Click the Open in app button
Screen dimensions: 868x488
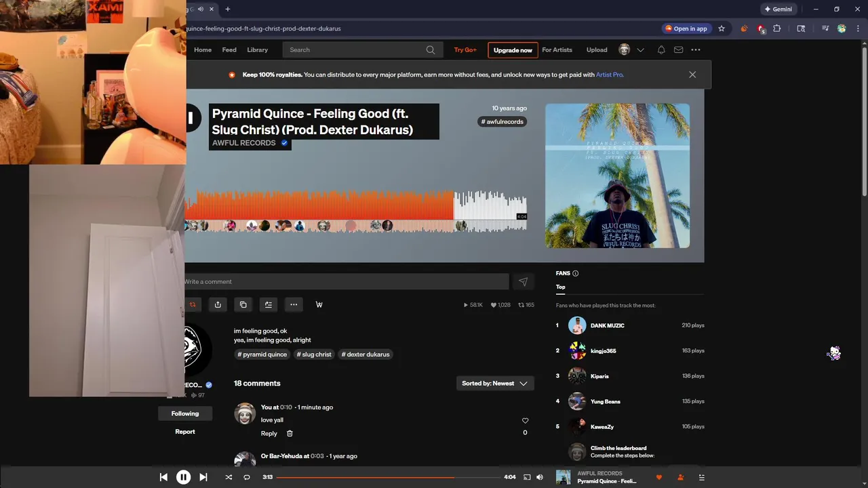686,28
